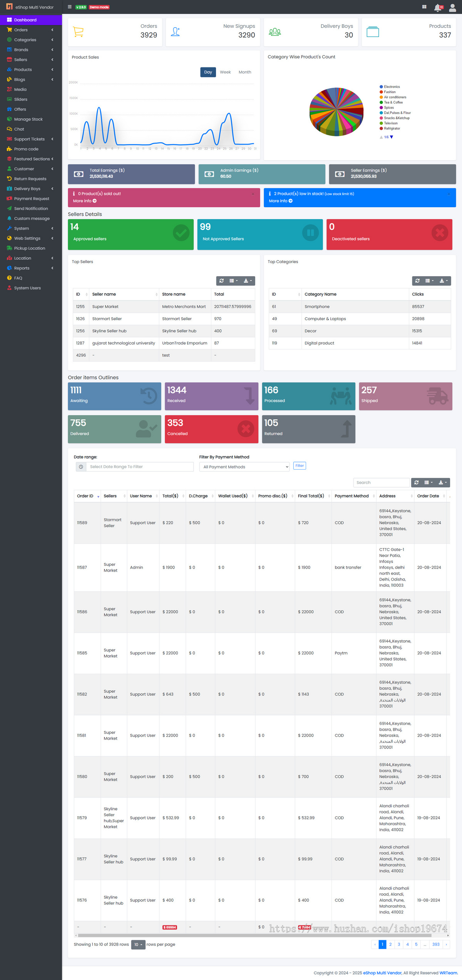Open the All Payment Methods dropdown
Screen dimensions: 462x980
tap(244, 467)
